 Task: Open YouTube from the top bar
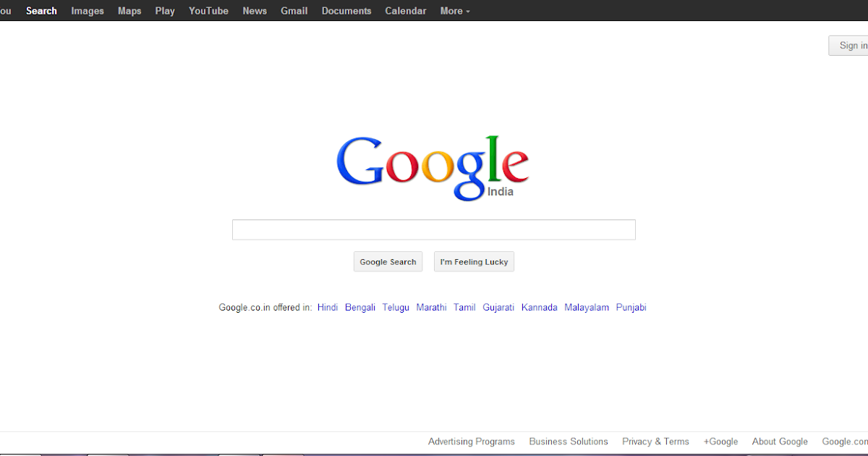(208, 11)
